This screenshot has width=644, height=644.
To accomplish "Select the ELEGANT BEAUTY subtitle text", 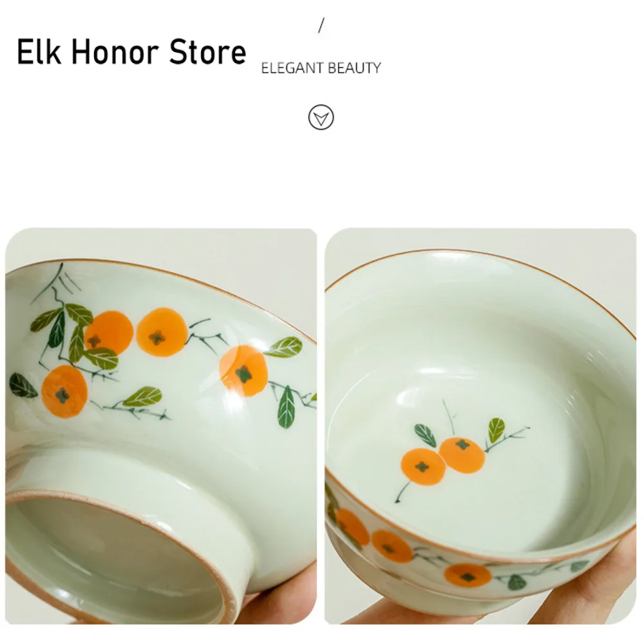I will (x=321, y=68).
